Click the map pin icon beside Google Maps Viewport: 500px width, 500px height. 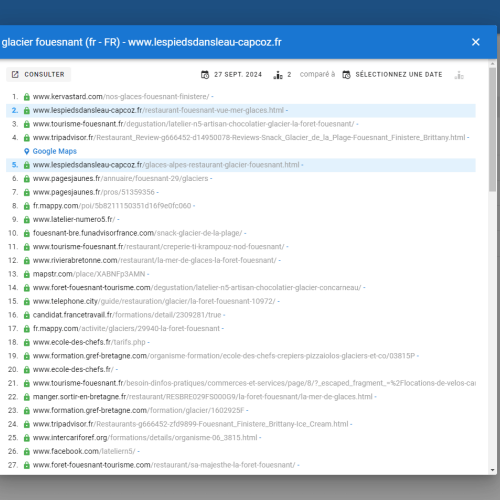click(27, 151)
